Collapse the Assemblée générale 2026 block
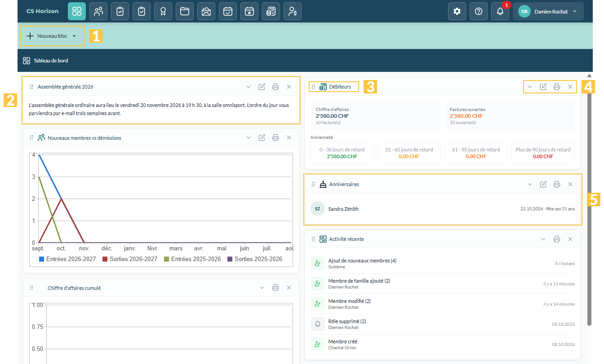The height and width of the screenshot is (364, 604). 249,87
